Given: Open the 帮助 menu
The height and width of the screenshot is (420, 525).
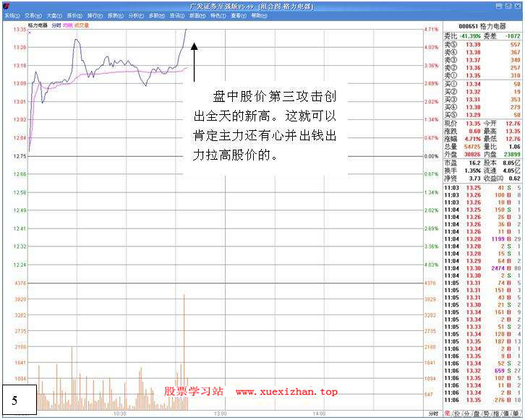Looking at the screenshot, I should [259, 16].
